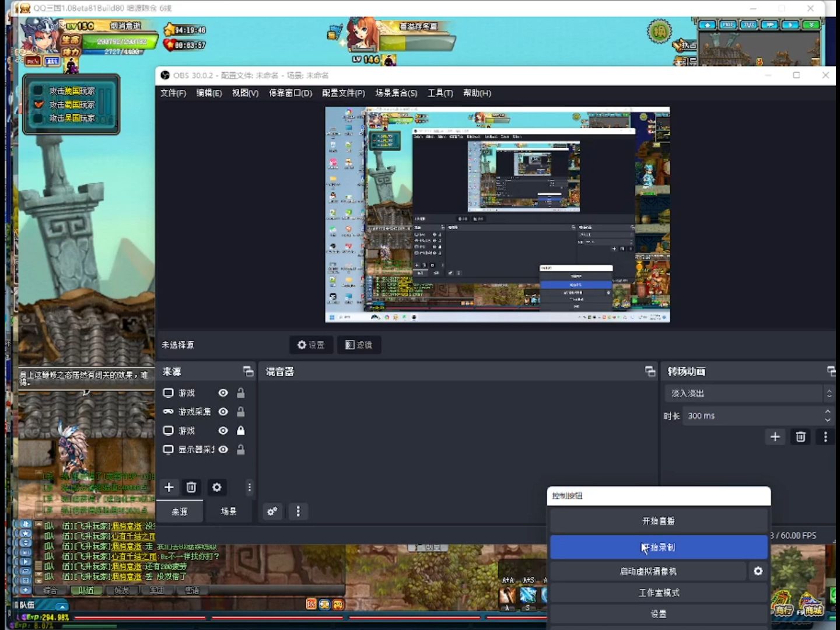Delete selected source with trash icon

coord(191,487)
